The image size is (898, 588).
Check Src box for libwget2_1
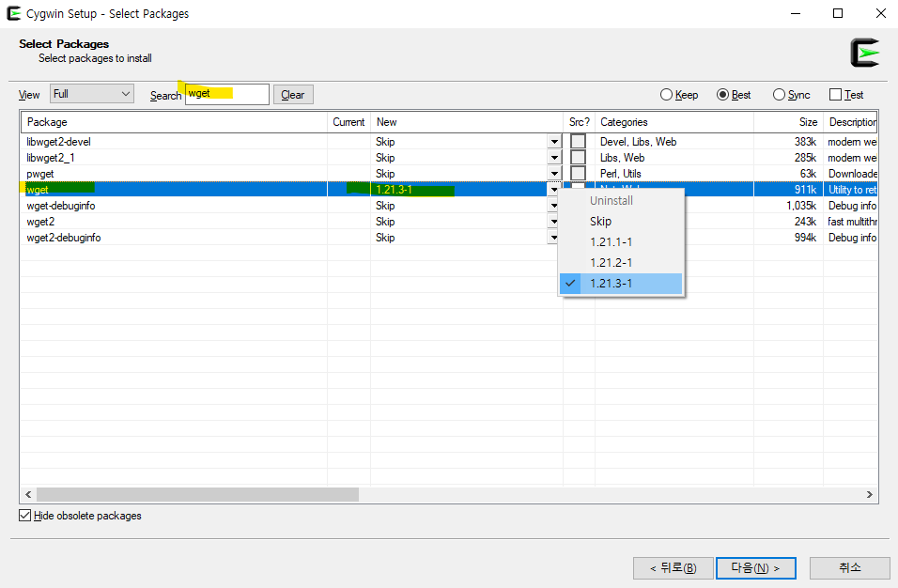tap(578, 158)
